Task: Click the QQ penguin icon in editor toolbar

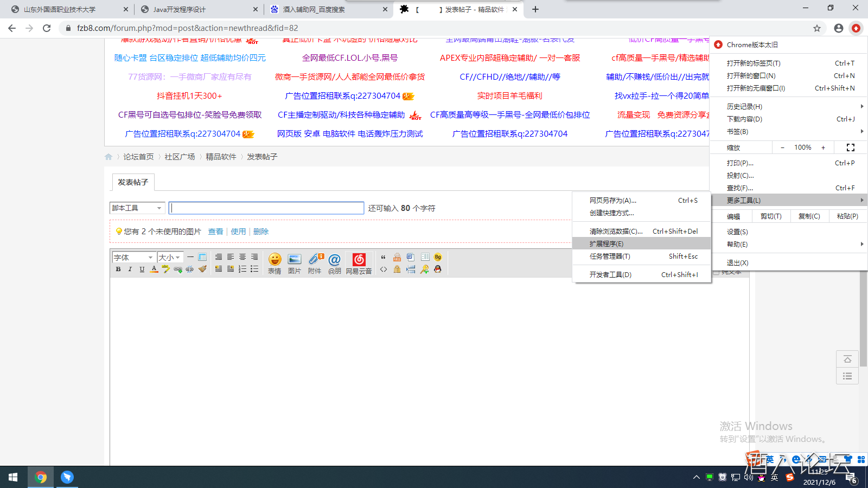Action: (438, 269)
